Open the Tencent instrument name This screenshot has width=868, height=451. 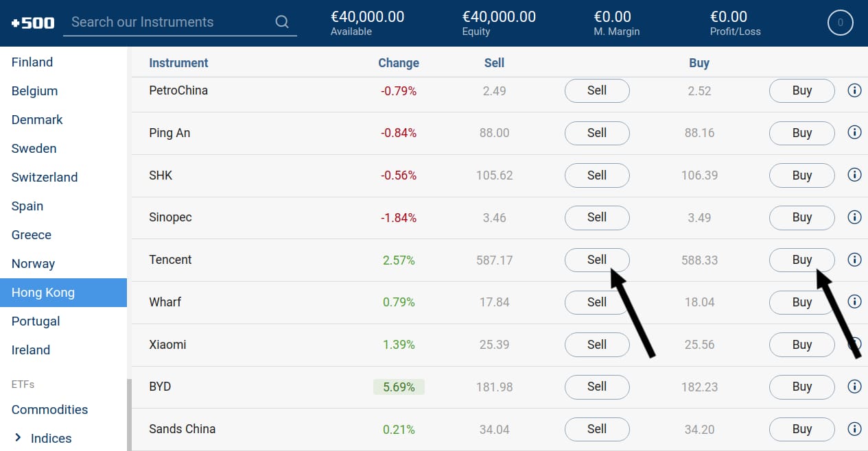170,260
